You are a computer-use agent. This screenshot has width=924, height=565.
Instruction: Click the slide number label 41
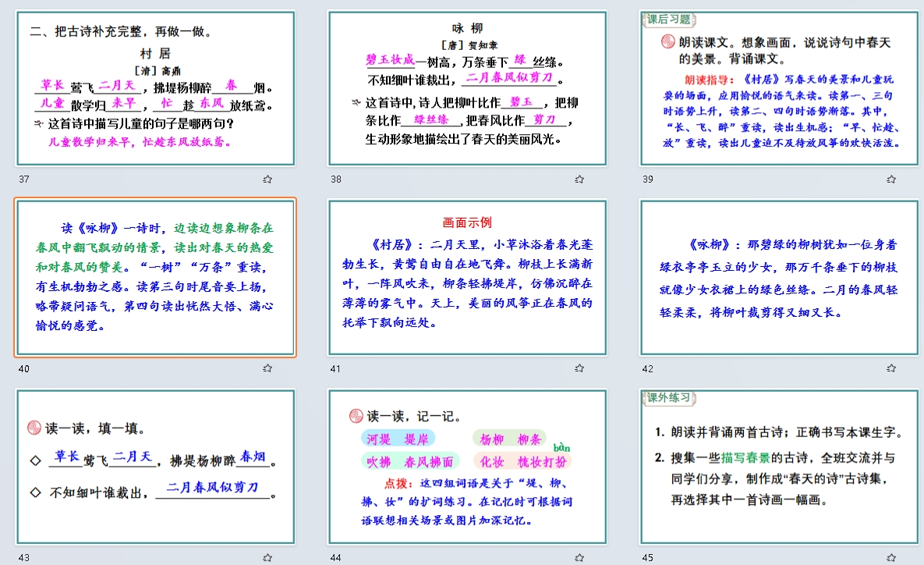336,368
